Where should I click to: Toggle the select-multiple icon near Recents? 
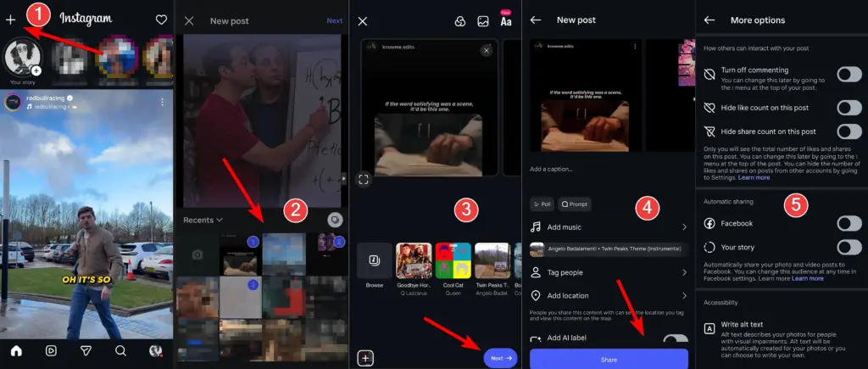(x=334, y=220)
